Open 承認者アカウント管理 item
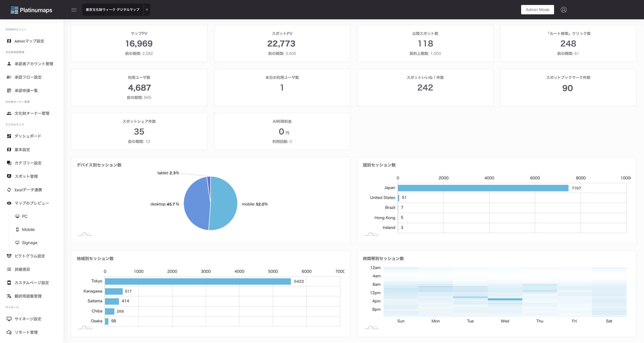This screenshot has height=343, width=644. pos(34,64)
